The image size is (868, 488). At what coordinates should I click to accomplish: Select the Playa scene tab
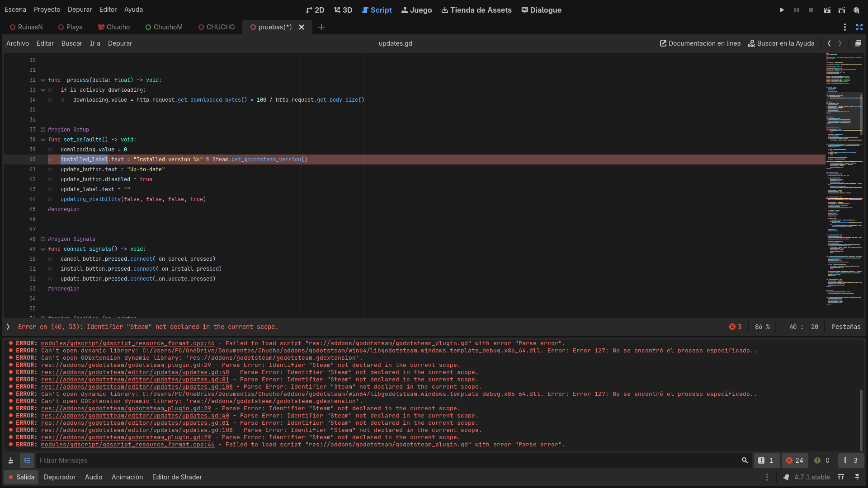pos(70,27)
